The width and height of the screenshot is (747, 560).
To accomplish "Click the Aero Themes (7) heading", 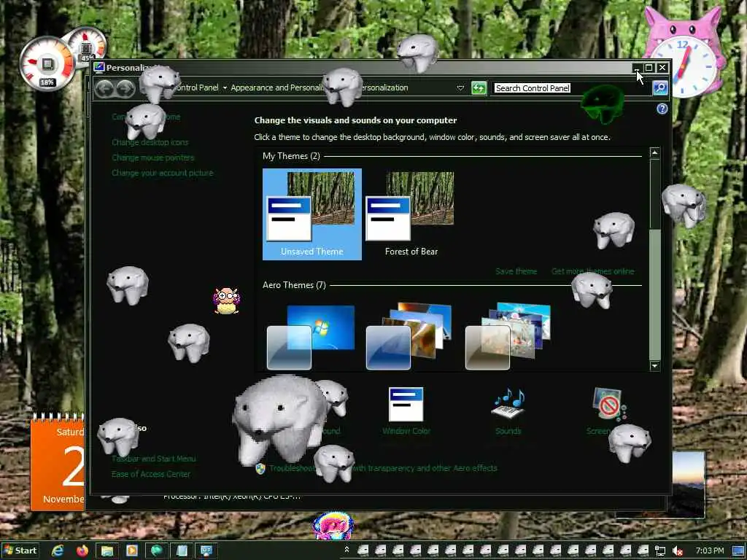I will click(294, 285).
